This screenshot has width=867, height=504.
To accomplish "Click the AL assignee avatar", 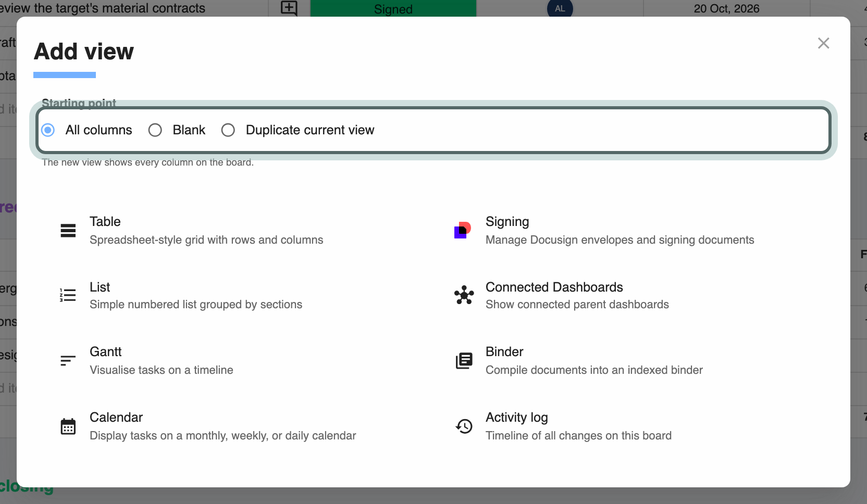I will click(x=560, y=8).
